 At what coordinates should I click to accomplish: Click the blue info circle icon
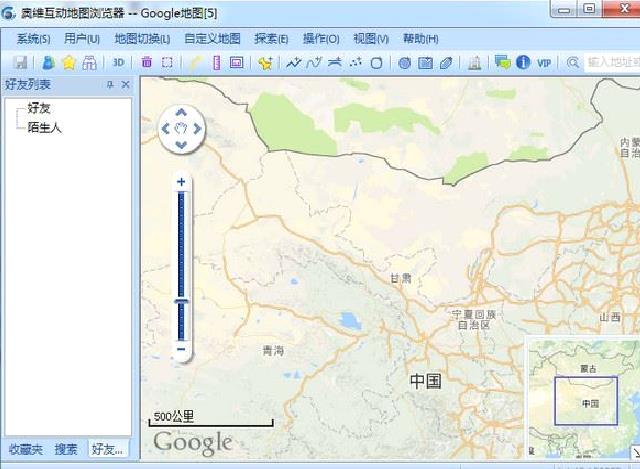click(x=523, y=62)
